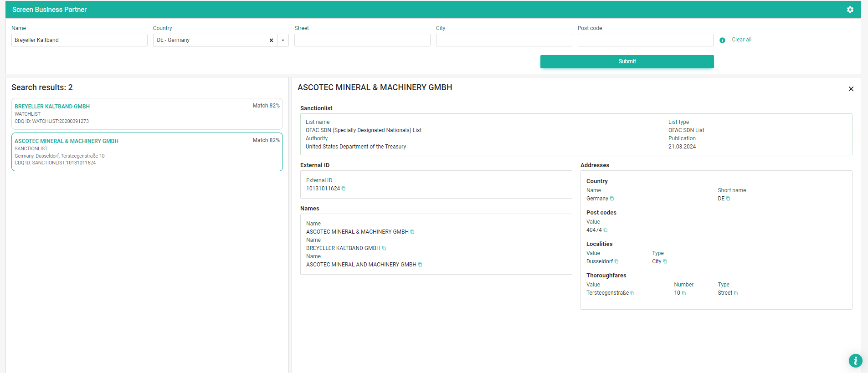Select CDQ ID WATCHLIST:20200391273 text
868x373 pixels.
point(51,122)
